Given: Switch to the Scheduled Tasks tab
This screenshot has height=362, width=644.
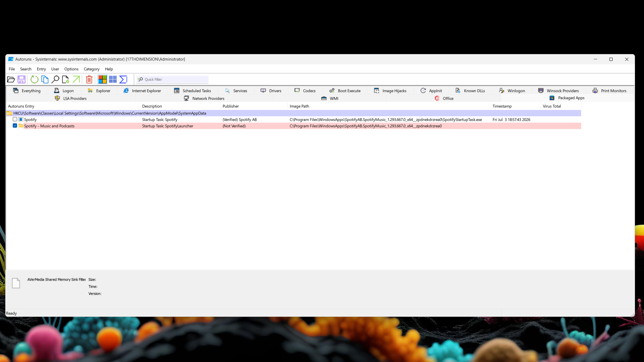Looking at the screenshot, I should [x=193, y=91].
